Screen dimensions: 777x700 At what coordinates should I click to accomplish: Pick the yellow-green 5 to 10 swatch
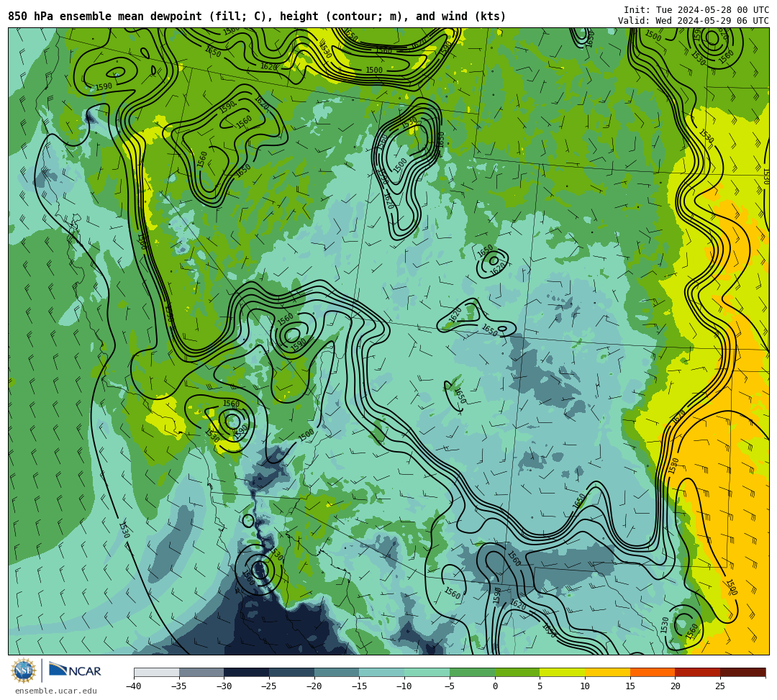pos(562,672)
